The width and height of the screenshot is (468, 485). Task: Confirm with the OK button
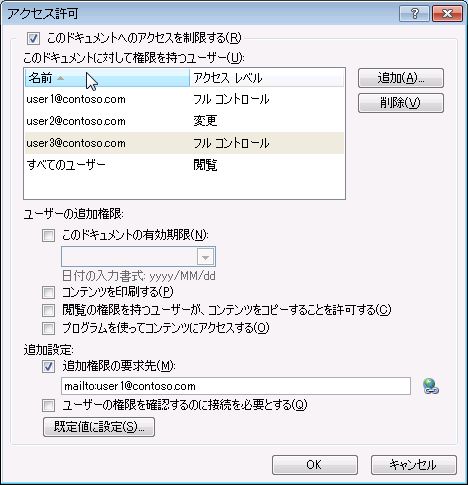[x=315, y=465]
